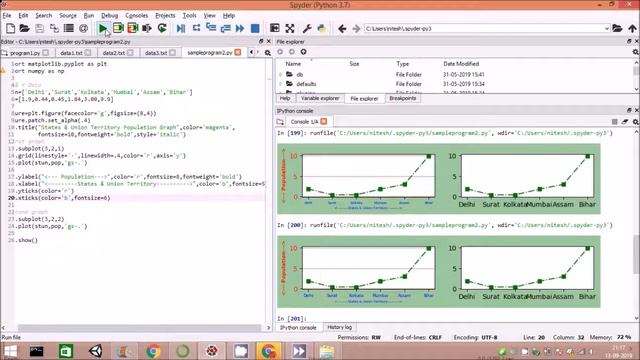Open the Source menu
This screenshot has height=360, width=640.
tap(68, 16)
